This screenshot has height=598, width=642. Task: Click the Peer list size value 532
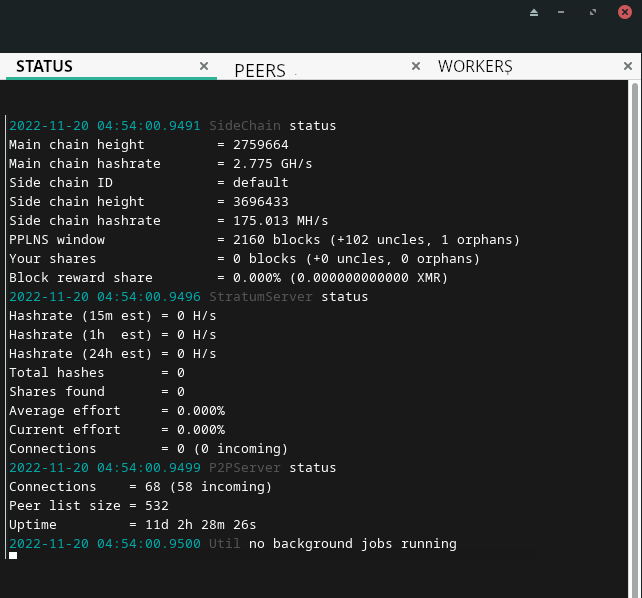tap(157, 506)
